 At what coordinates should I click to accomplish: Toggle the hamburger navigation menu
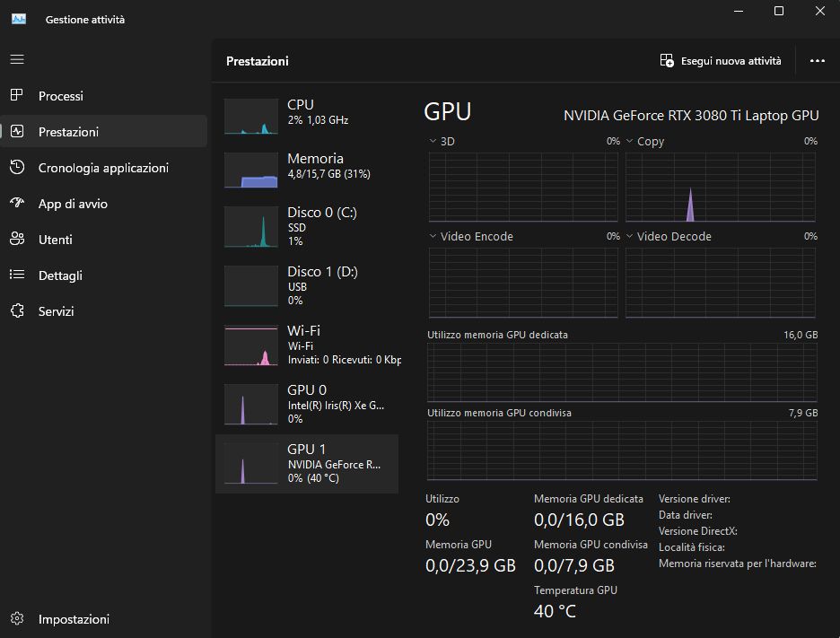point(17,59)
